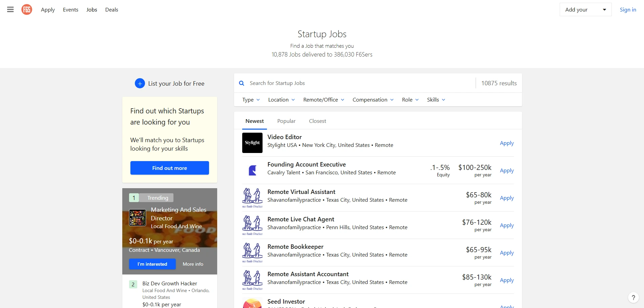Apply to Founding Account Executive job
The height and width of the screenshot is (308, 644).
(x=507, y=171)
